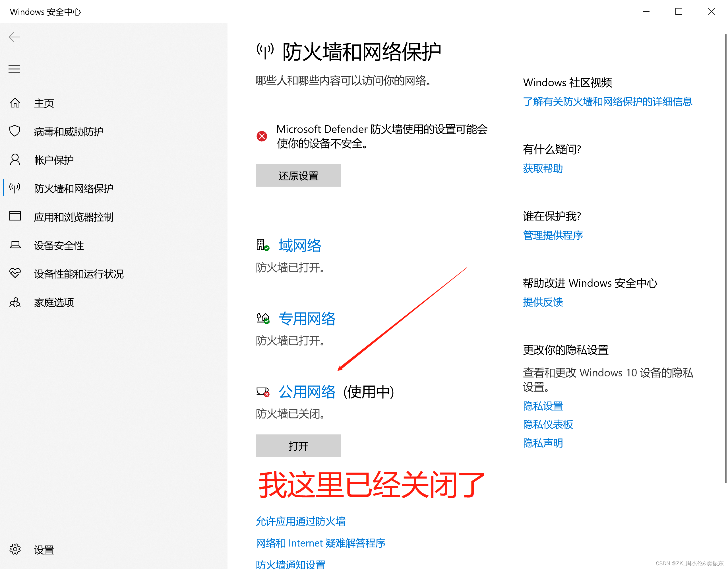Click the (使用中) label

[x=369, y=391]
